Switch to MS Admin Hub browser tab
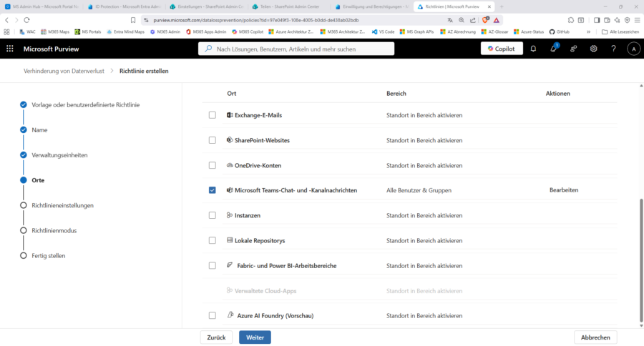Image resolution: width=644 pixels, height=346 pixels. pyautogui.click(x=42, y=6)
